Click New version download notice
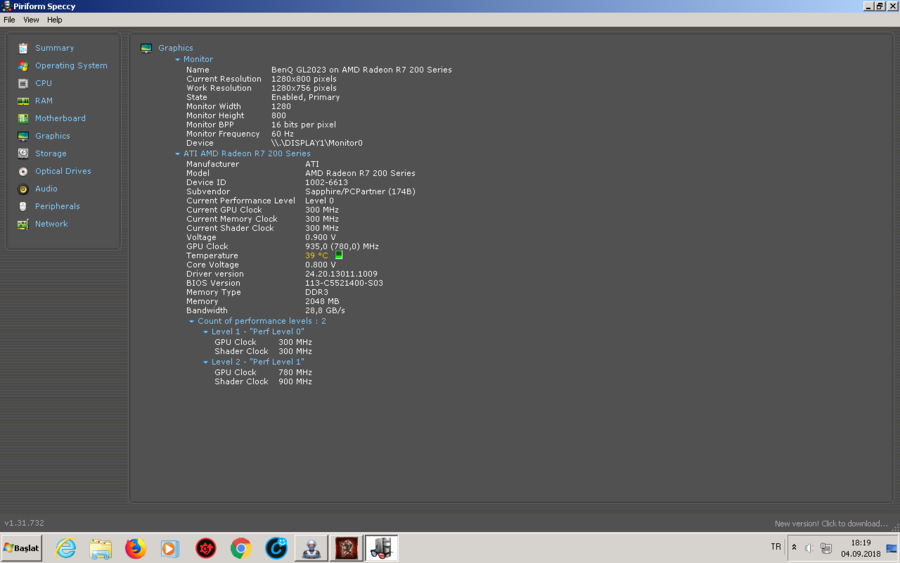The height and width of the screenshot is (563, 900). point(831,523)
